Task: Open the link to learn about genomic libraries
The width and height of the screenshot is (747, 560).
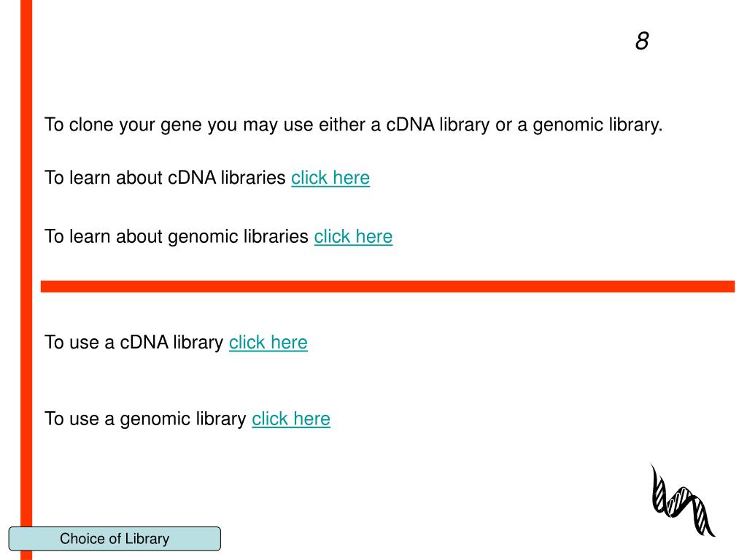Action: [x=353, y=236]
